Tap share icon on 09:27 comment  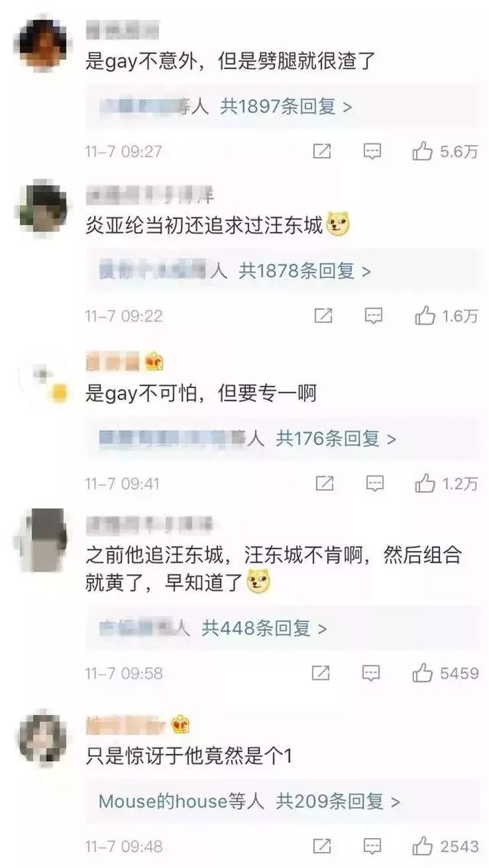322,151
